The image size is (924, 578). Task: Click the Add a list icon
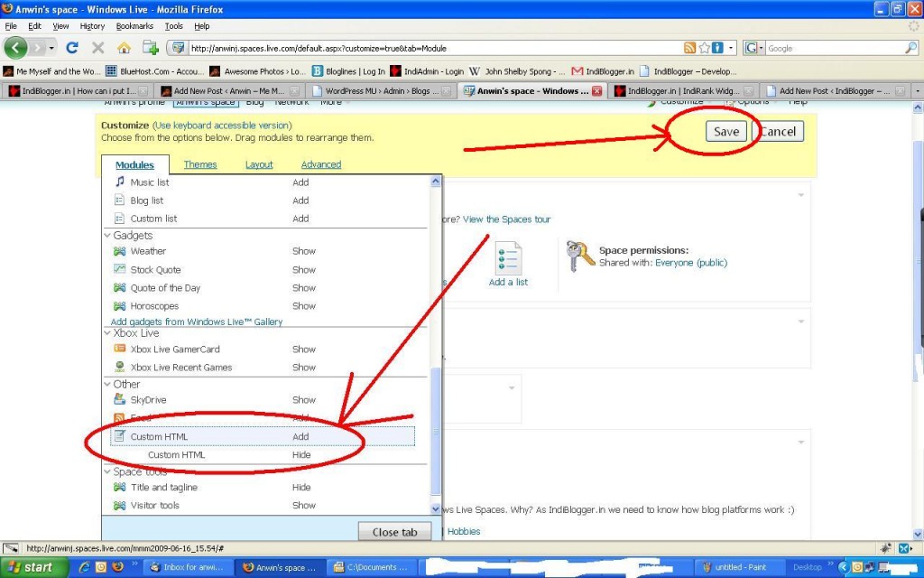pyautogui.click(x=508, y=257)
